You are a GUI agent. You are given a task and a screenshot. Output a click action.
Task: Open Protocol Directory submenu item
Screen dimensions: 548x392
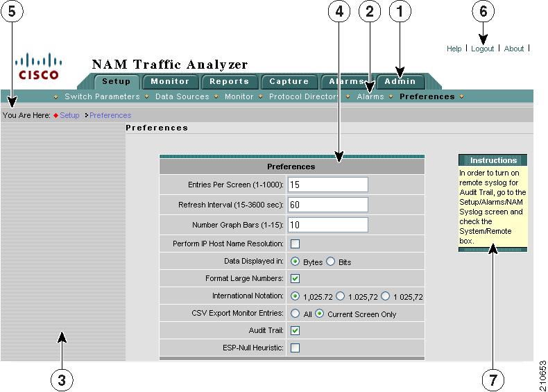point(304,96)
